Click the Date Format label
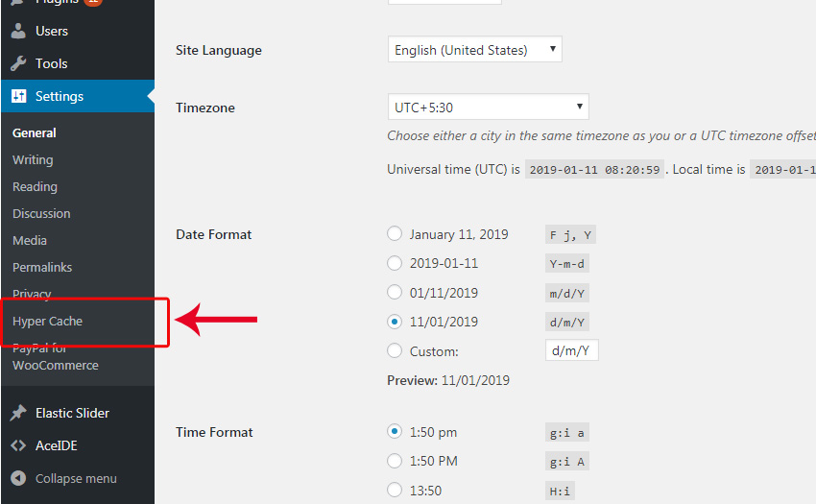 (213, 234)
